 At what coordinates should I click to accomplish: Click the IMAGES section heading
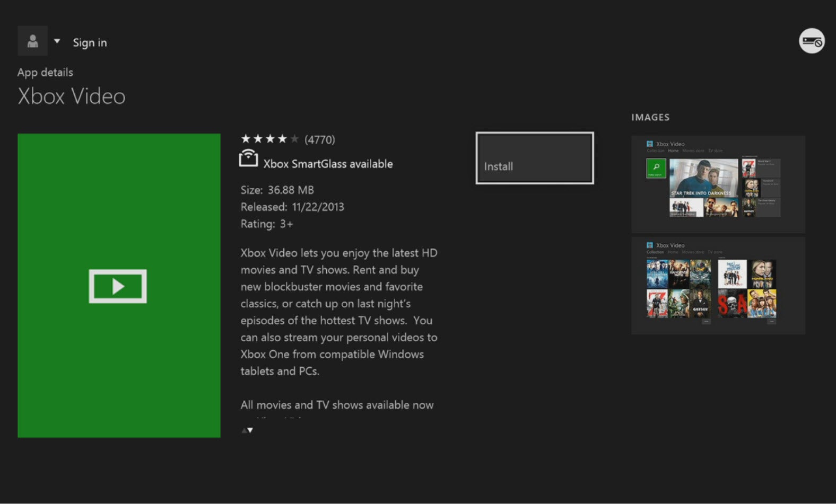coord(650,117)
